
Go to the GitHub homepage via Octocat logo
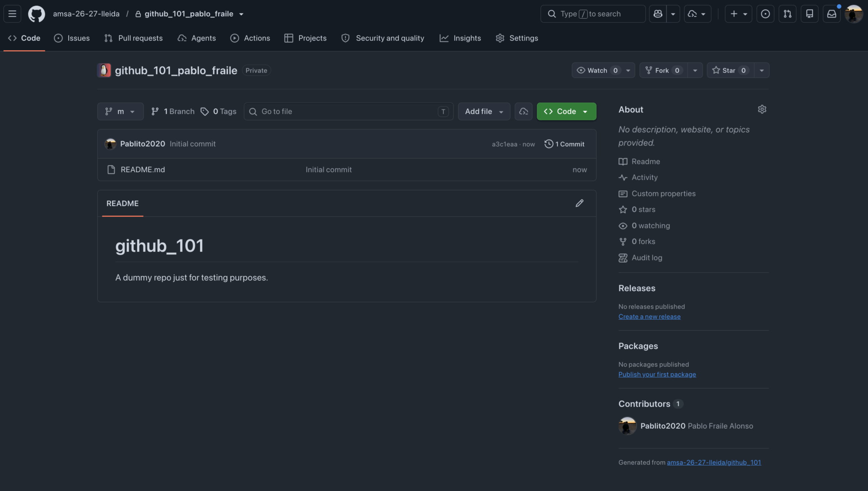[36, 14]
